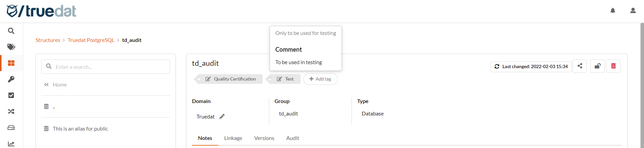
Task: Open 'This is an alias for public' item
Action: (x=80, y=129)
